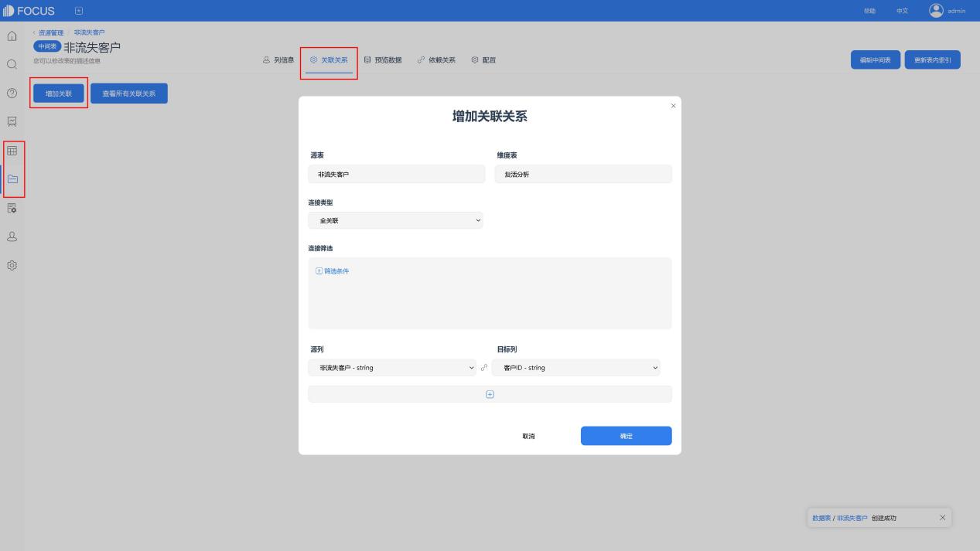980x551 pixels.
Task: Click the plus icon next to FOCUS logo
Action: click(79, 11)
